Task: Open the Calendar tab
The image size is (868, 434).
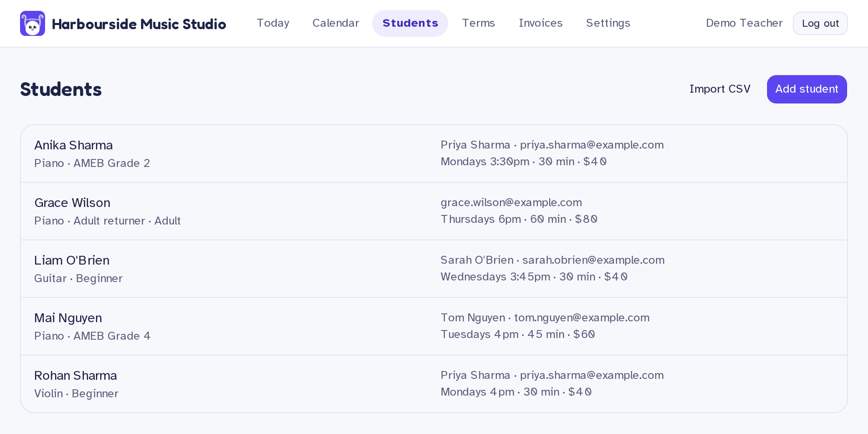Action: [336, 23]
